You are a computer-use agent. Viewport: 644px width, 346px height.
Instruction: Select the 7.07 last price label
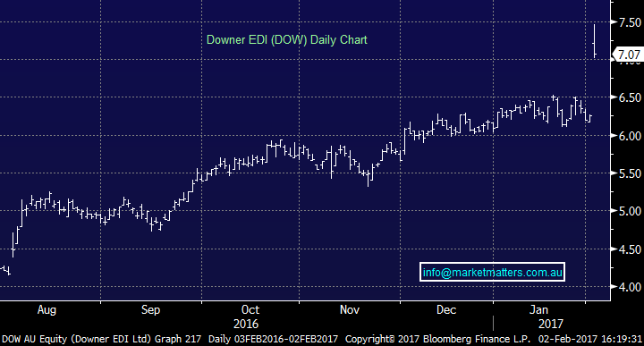coord(629,55)
